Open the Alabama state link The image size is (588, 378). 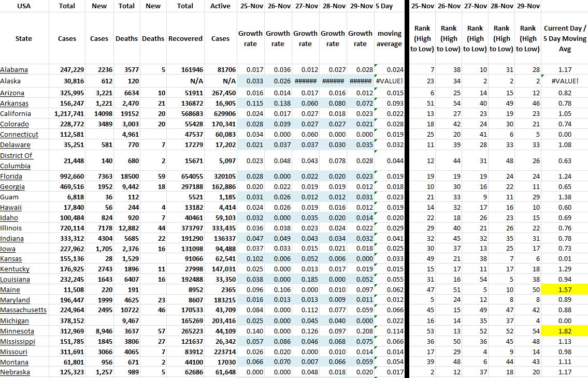tap(14, 70)
